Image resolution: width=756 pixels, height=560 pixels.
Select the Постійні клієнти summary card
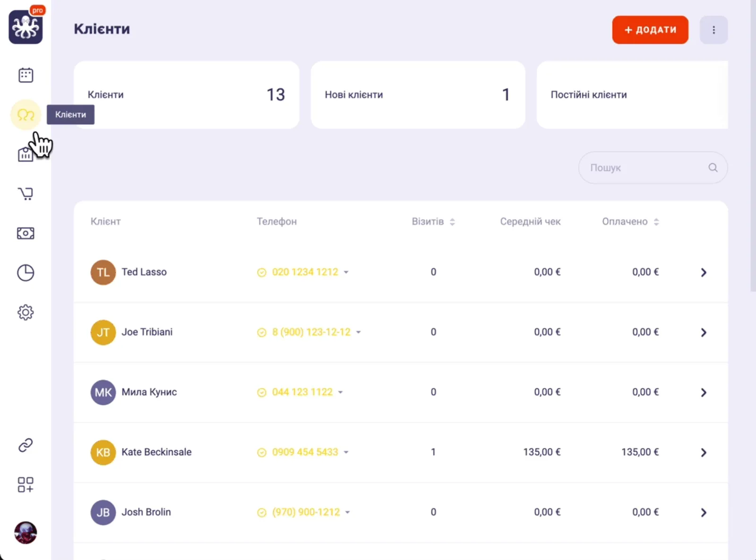pos(632,95)
